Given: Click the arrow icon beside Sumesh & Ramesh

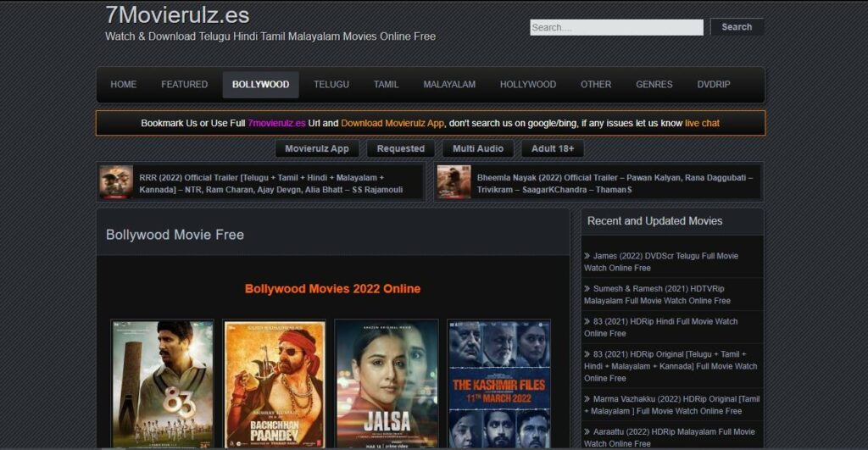Looking at the screenshot, I should coord(587,288).
